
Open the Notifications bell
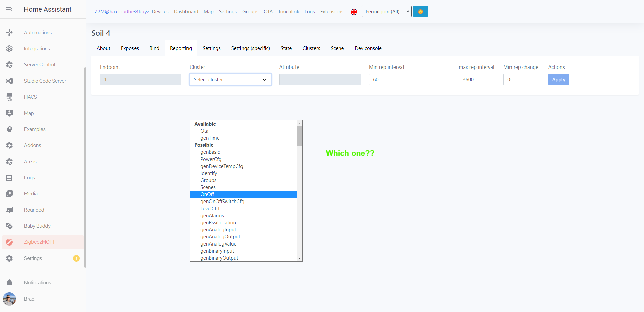[9, 282]
